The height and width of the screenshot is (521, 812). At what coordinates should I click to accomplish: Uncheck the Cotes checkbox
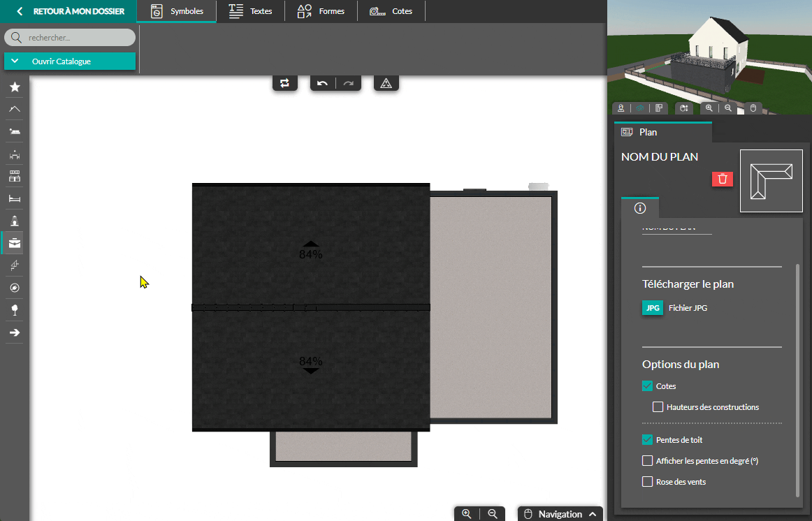click(647, 386)
